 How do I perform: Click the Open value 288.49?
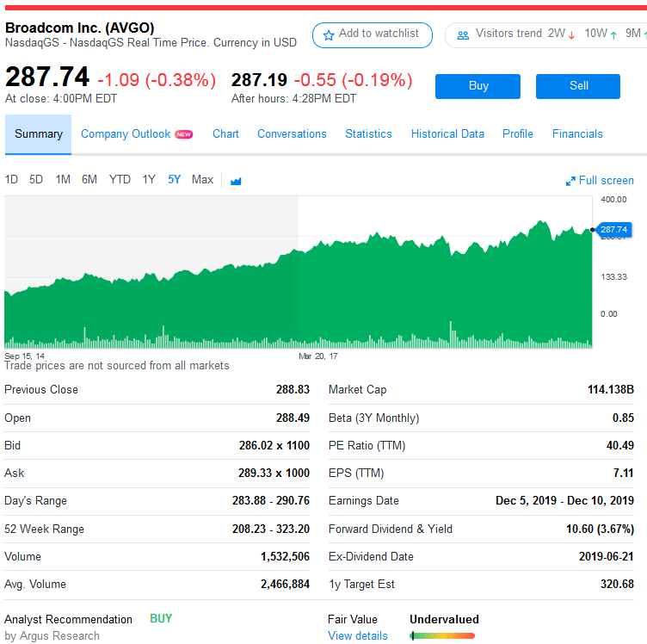[x=293, y=418]
